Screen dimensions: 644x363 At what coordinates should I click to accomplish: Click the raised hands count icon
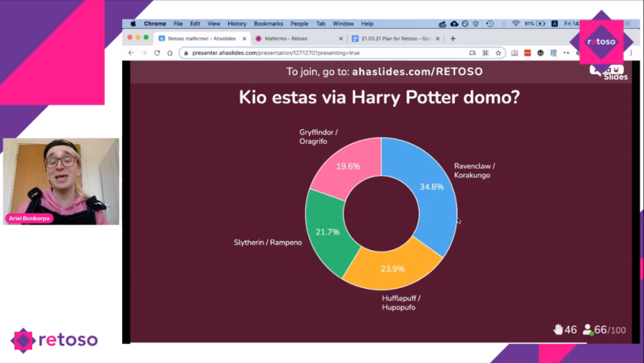pyautogui.click(x=558, y=330)
